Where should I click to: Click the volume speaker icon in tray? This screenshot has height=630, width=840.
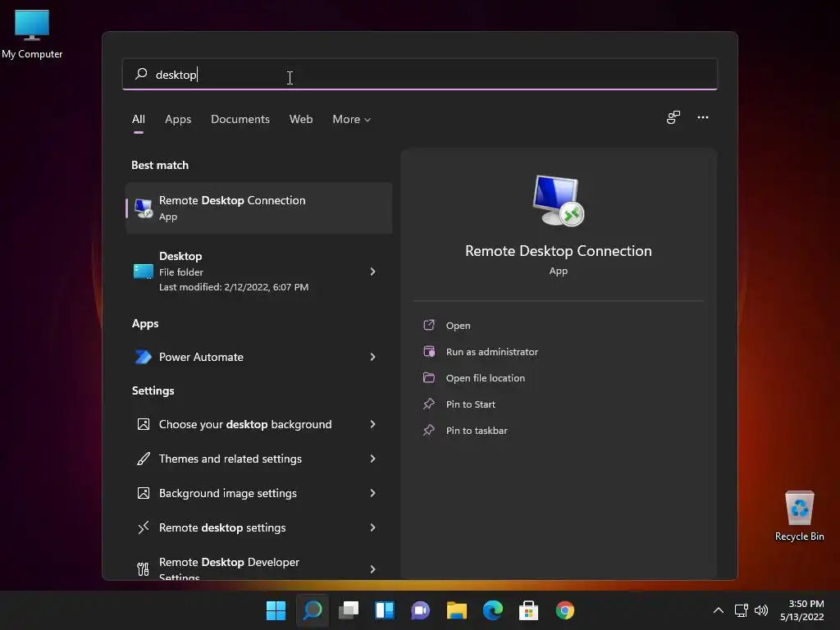pos(760,610)
